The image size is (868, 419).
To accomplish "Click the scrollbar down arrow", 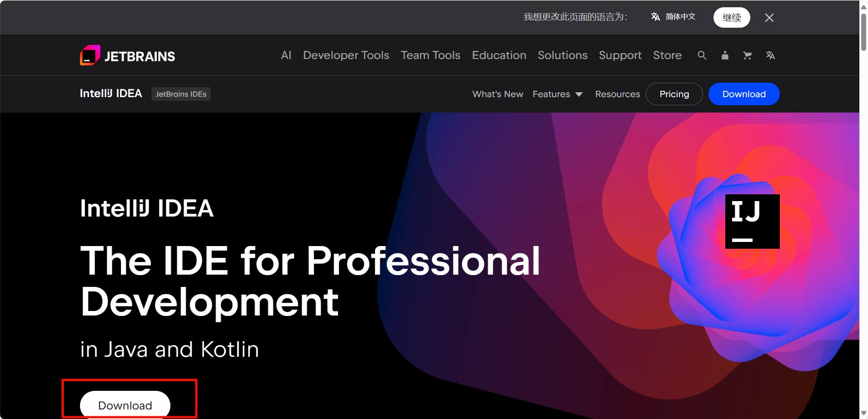I will pos(863,413).
